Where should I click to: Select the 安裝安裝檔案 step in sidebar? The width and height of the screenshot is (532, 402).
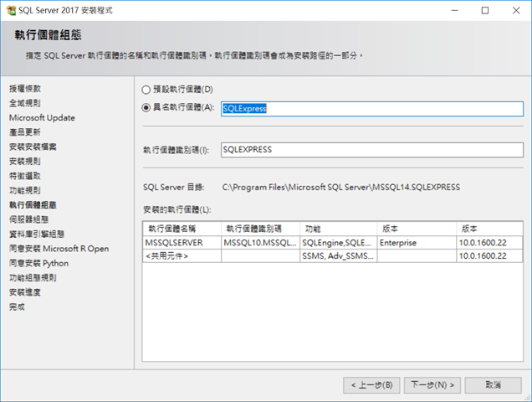33,147
